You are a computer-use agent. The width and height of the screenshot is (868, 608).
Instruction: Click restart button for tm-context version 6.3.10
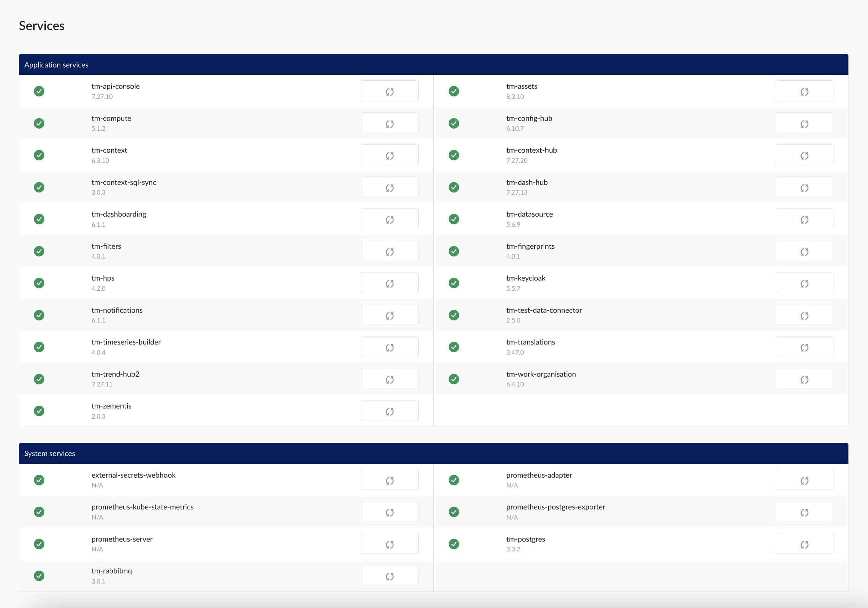click(x=389, y=155)
